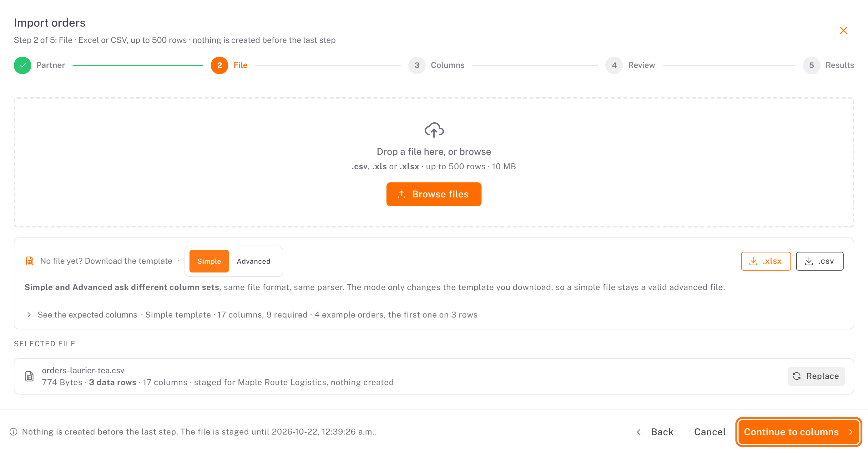Image resolution: width=868 pixels, height=453 pixels.
Task: Click the chevron next to expected columns
Action: coord(29,315)
